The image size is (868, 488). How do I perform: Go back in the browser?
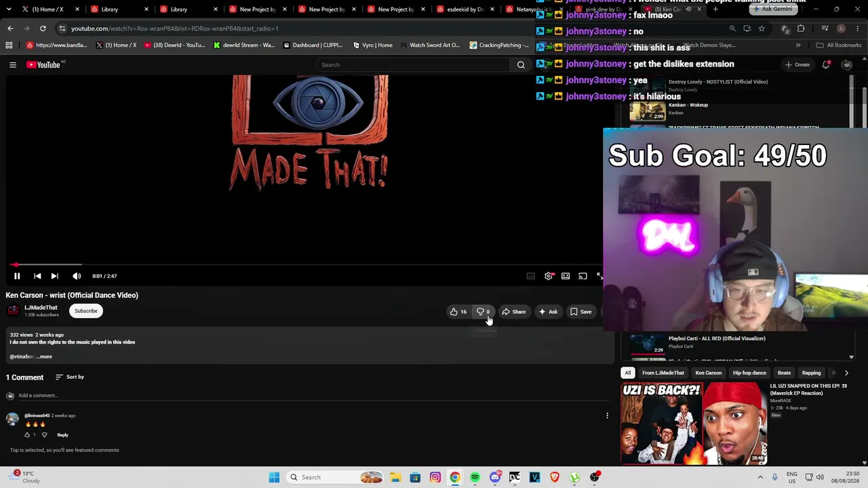[x=10, y=28]
